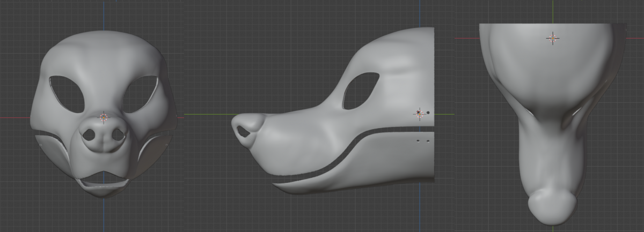
Task: Click the 3D cursor in side view
Action: click(419, 113)
